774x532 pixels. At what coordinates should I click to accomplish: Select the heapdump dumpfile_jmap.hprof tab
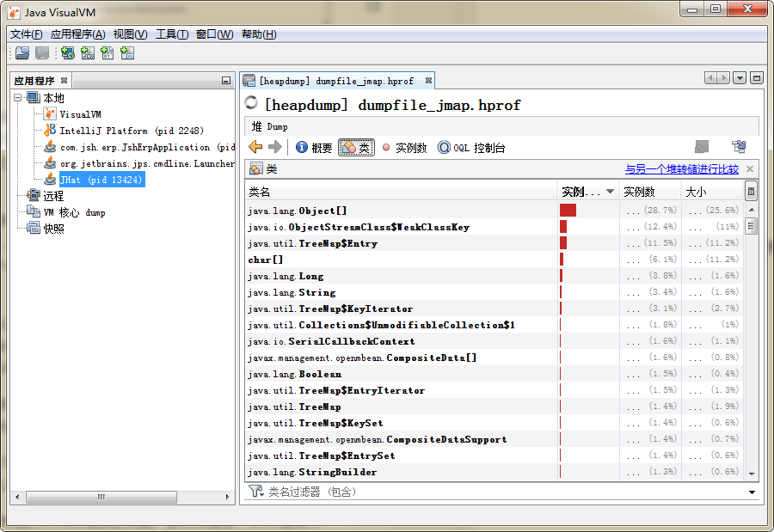[336, 81]
